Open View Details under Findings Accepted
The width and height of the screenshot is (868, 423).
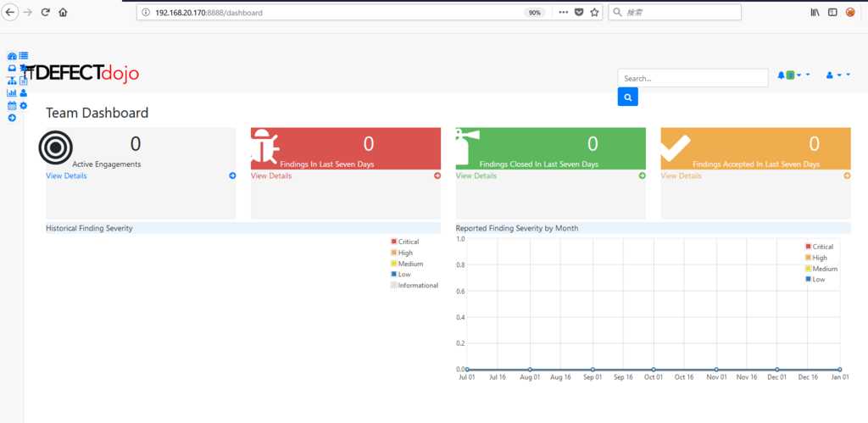point(681,175)
